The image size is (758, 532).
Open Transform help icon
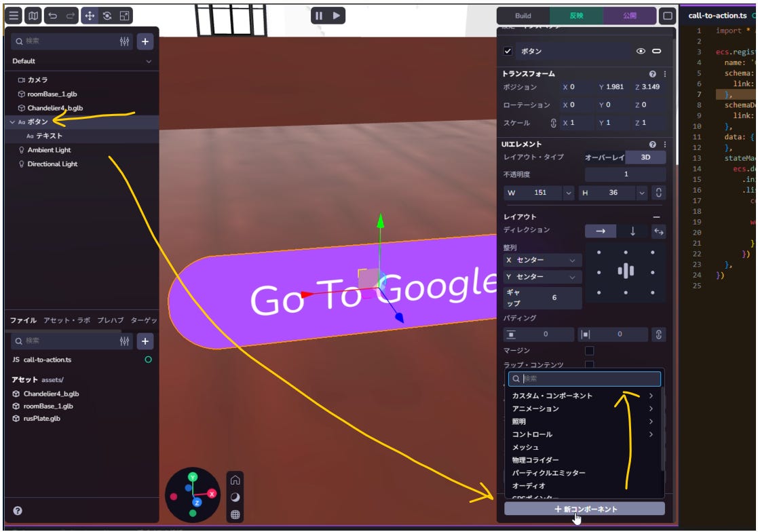[653, 74]
